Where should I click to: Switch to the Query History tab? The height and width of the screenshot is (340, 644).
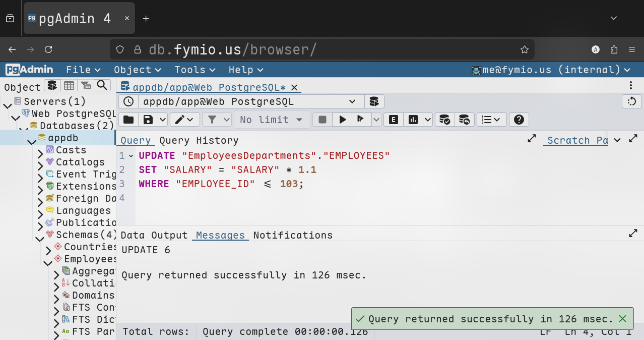[x=199, y=140]
